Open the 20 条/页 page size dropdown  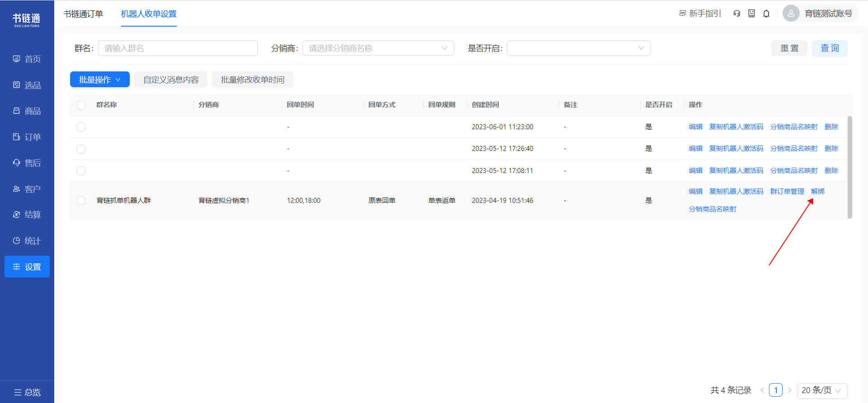click(x=822, y=390)
